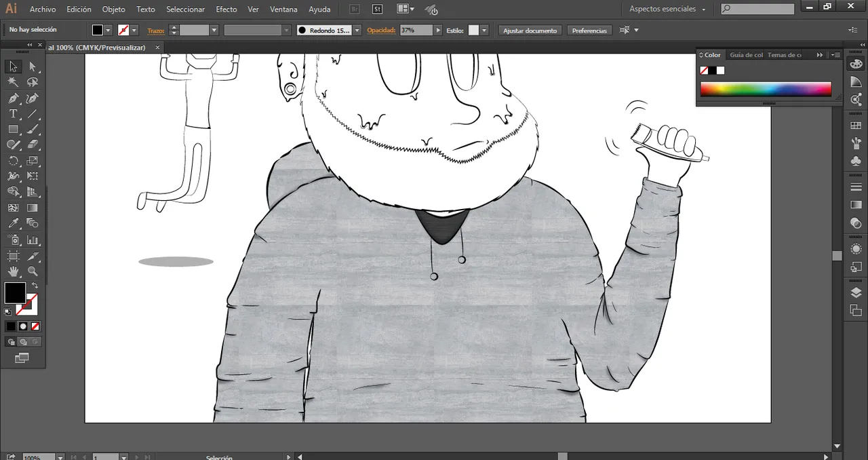The image size is (868, 460).
Task: Select the Magic Wand tool
Action: click(13, 82)
